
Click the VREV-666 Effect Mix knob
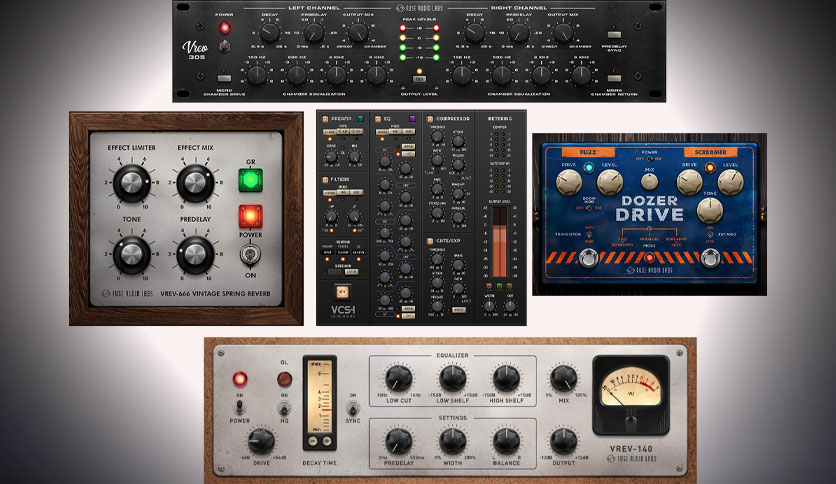point(195,183)
